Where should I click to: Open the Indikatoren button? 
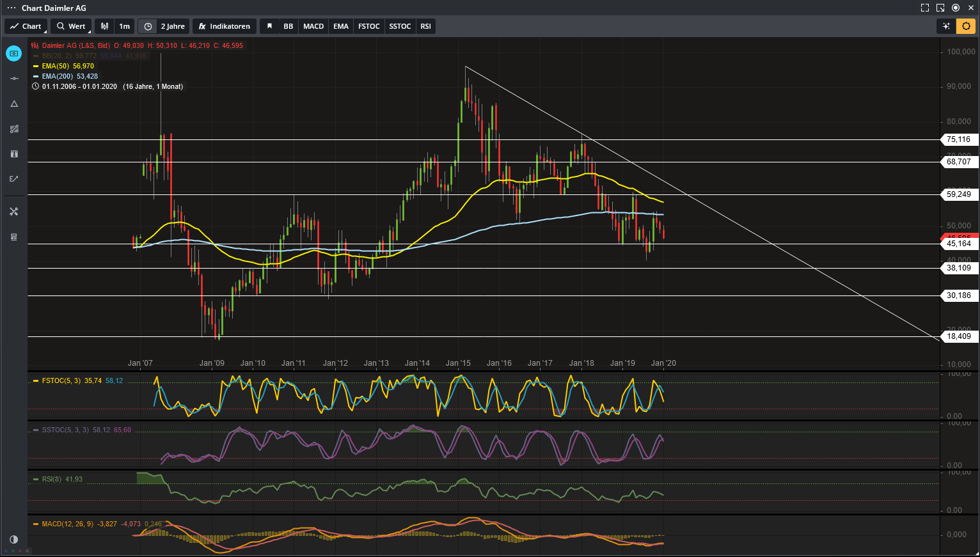coord(224,26)
